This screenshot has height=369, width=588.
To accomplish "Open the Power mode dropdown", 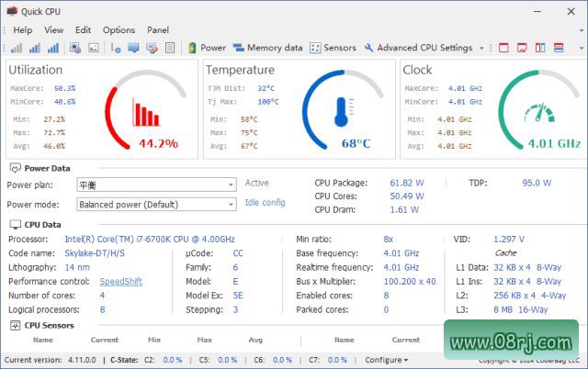I will tap(156, 204).
